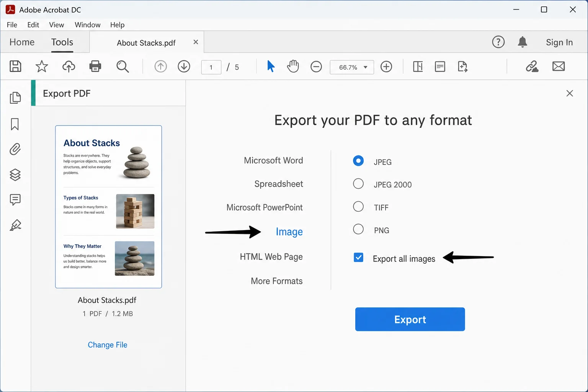Screen dimensions: 588x392
Task: Click the star bookmark icon in toolbar
Action: coord(42,66)
